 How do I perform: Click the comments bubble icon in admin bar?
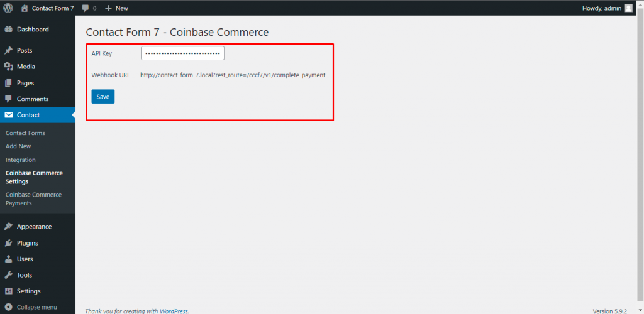point(86,8)
